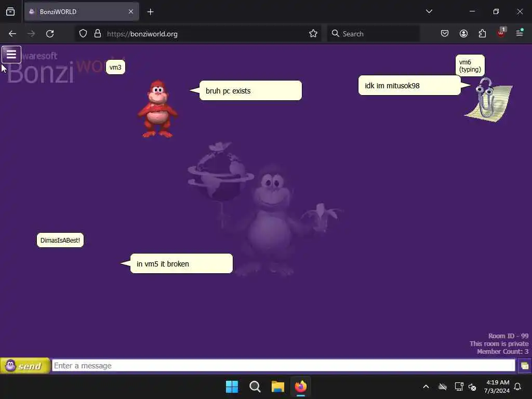Click the Room ID - 99 text
Image resolution: width=532 pixels, height=399 pixels.
tap(508, 336)
